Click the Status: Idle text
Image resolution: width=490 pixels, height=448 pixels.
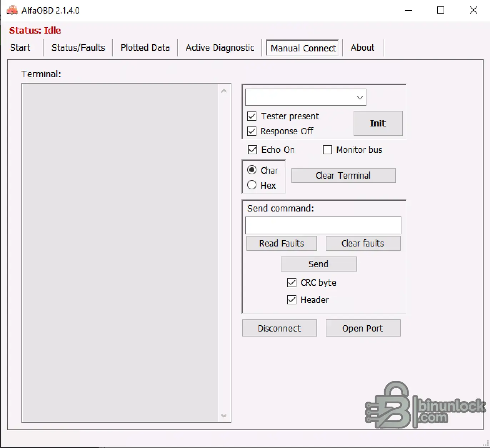35,31
